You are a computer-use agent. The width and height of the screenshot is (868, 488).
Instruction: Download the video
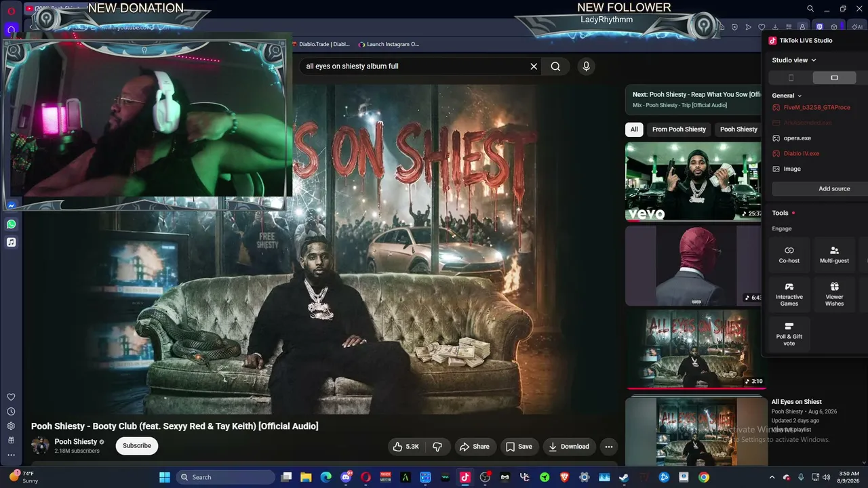(x=569, y=447)
